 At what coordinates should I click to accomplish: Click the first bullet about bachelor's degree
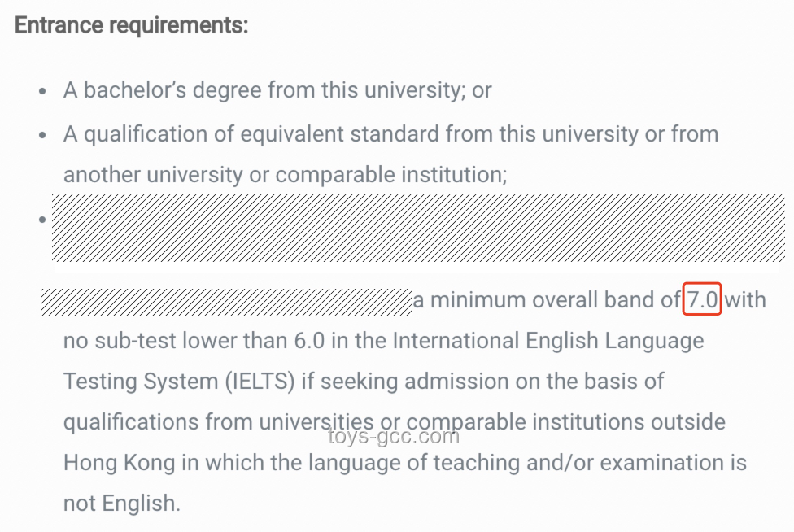(277, 90)
